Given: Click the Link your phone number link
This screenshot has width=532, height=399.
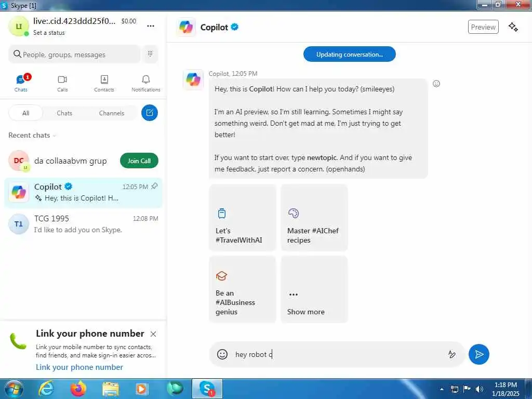Looking at the screenshot, I should [x=79, y=367].
